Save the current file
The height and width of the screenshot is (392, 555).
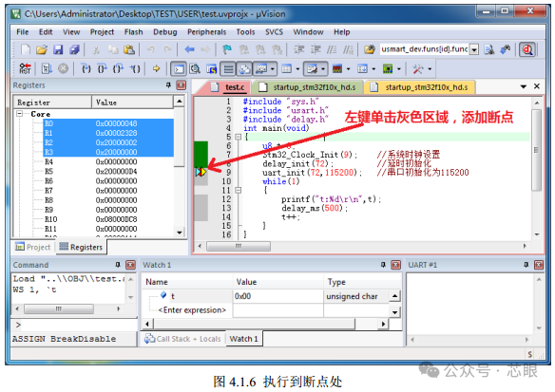point(58,49)
